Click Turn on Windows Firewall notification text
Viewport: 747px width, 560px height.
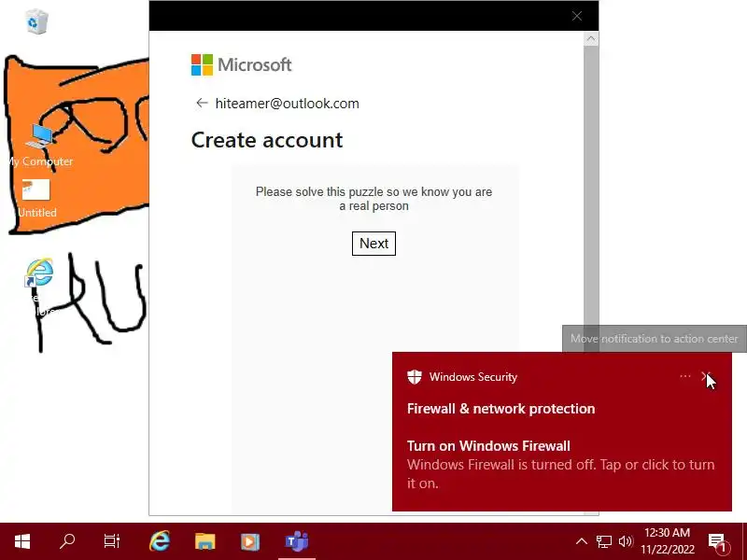pyautogui.click(x=488, y=446)
